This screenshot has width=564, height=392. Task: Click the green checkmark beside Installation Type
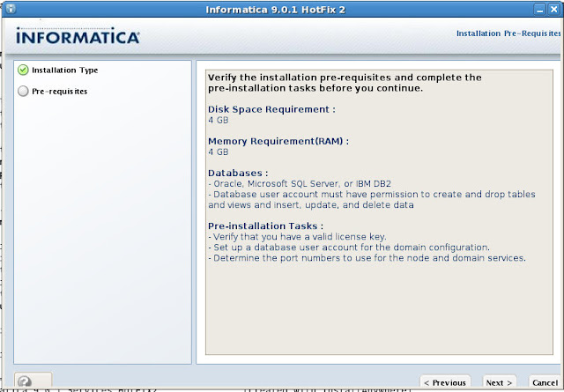click(x=23, y=70)
